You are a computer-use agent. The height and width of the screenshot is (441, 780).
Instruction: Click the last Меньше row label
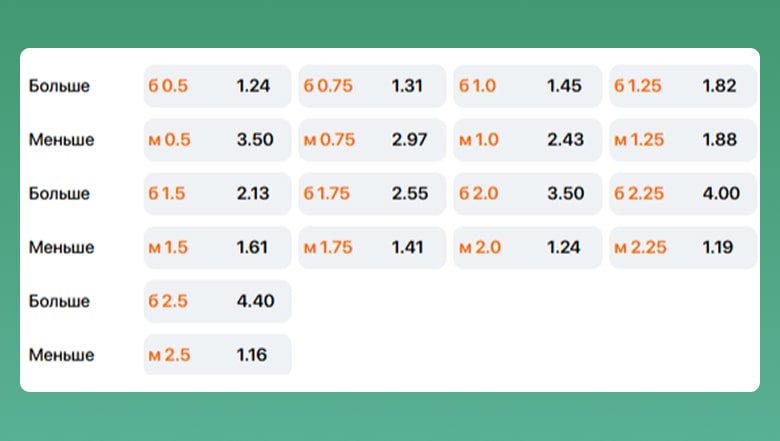point(62,355)
